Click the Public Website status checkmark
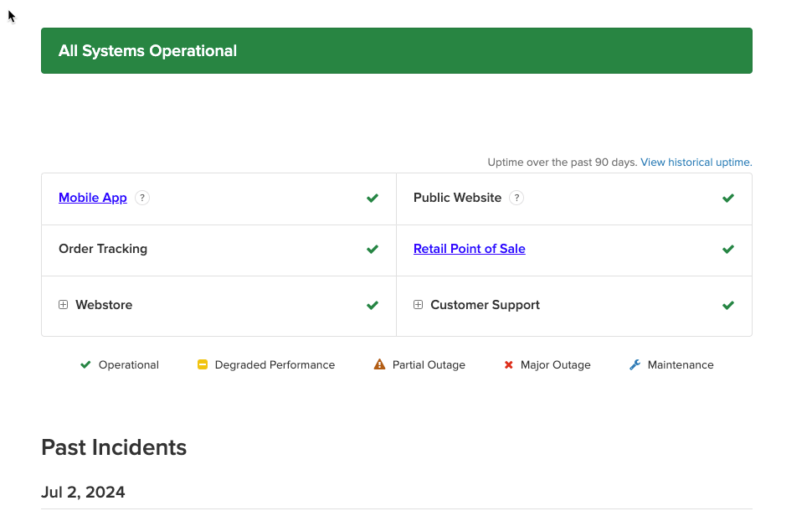 (728, 198)
